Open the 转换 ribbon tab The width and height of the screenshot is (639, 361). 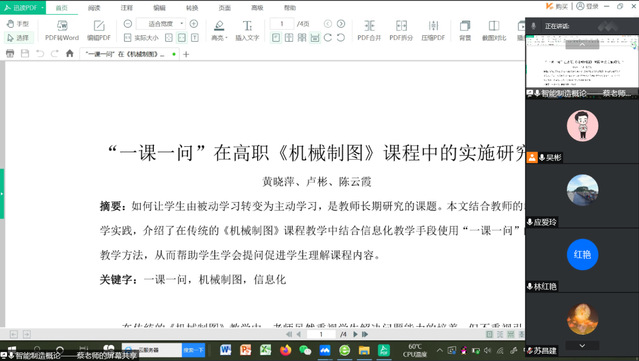[192, 8]
